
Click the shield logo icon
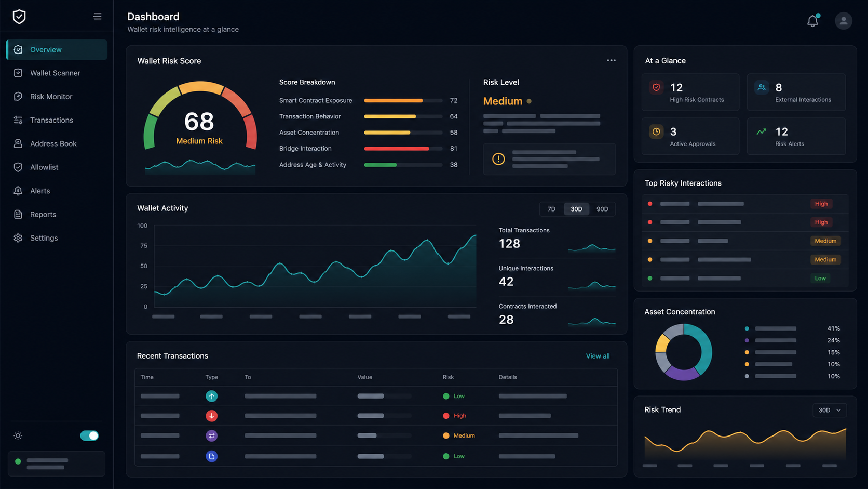(x=19, y=17)
